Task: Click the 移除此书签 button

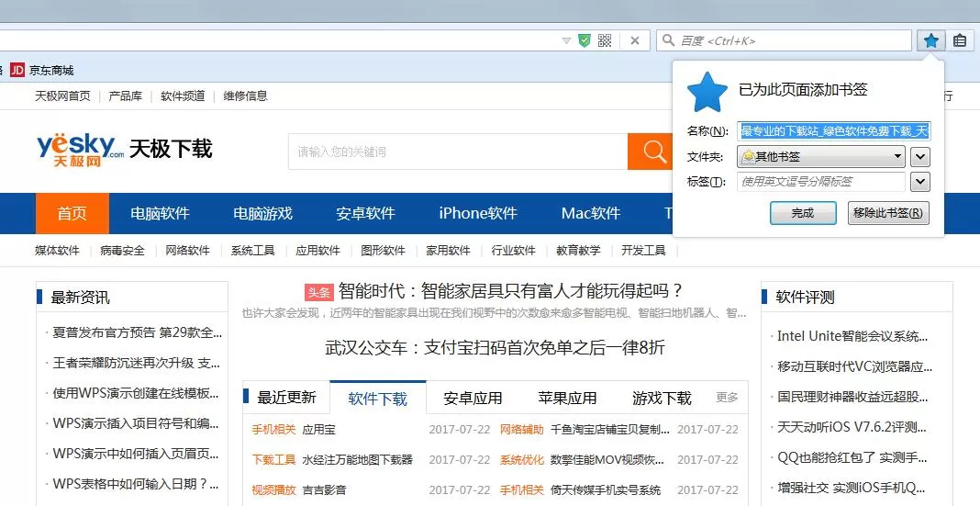Action: [x=888, y=213]
